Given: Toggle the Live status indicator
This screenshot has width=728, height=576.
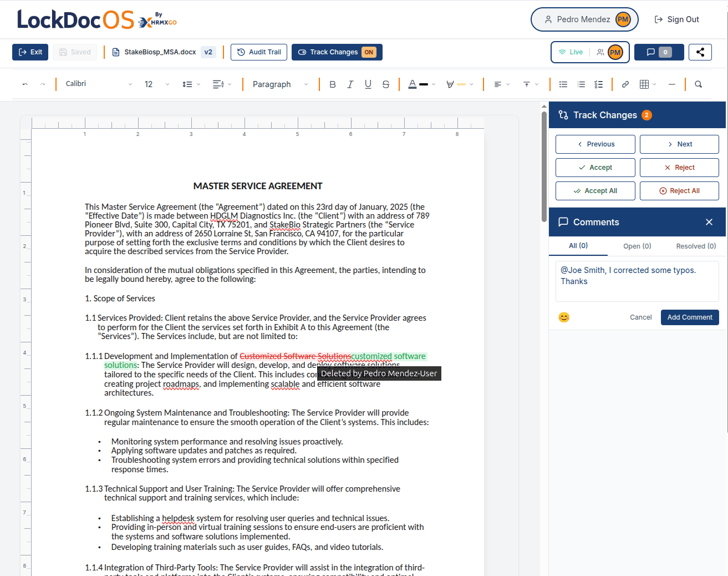Looking at the screenshot, I should click(571, 52).
